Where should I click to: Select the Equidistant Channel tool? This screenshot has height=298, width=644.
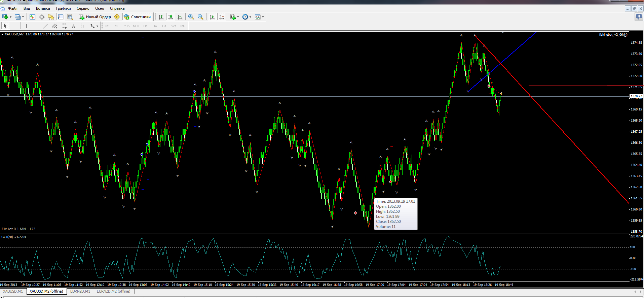click(54, 26)
